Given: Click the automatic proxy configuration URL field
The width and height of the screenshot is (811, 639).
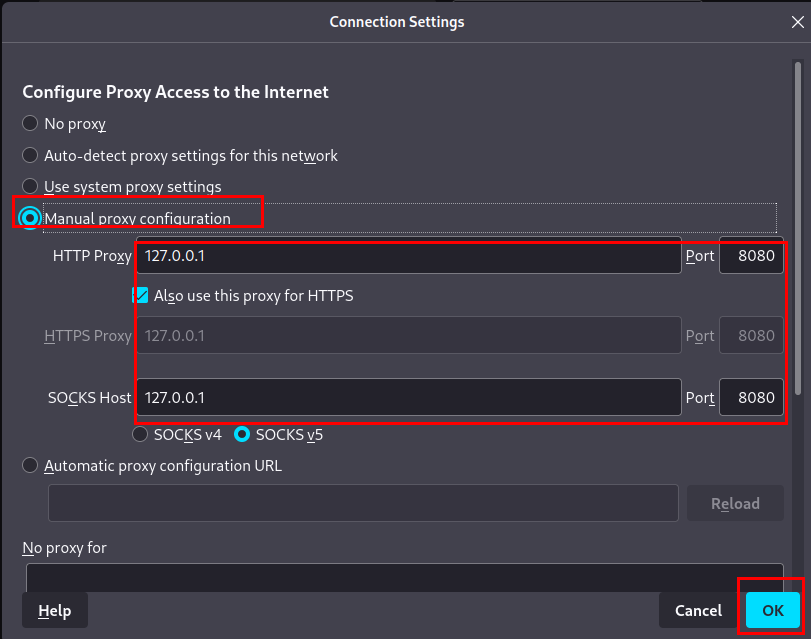Looking at the screenshot, I should point(363,503).
